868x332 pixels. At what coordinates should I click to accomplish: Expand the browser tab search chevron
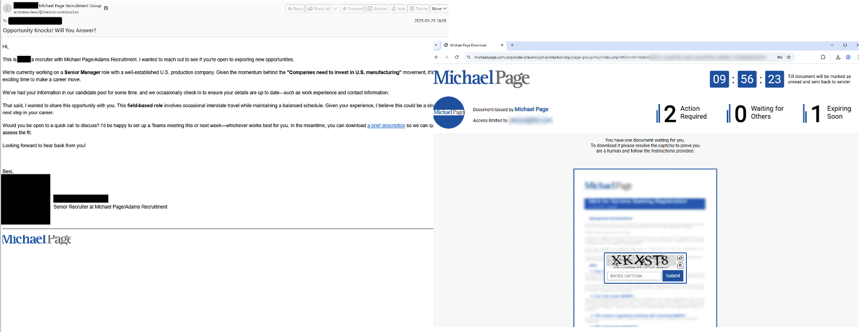(x=436, y=45)
